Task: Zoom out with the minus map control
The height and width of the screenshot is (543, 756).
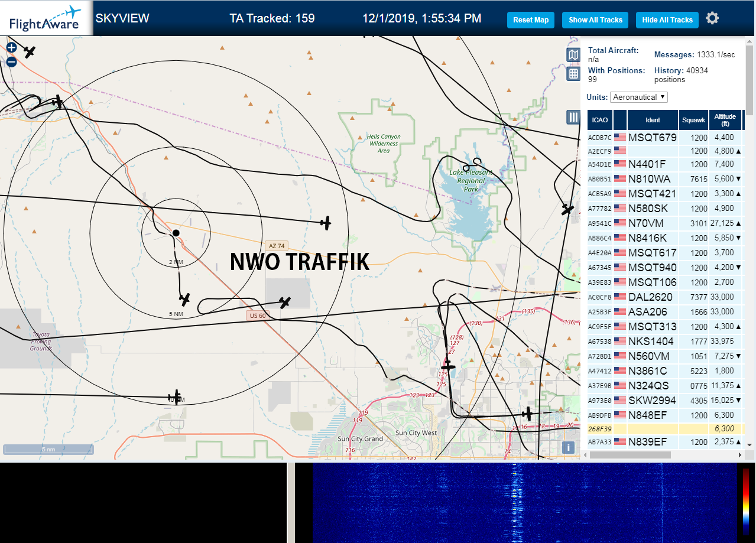Action: pos(11,61)
